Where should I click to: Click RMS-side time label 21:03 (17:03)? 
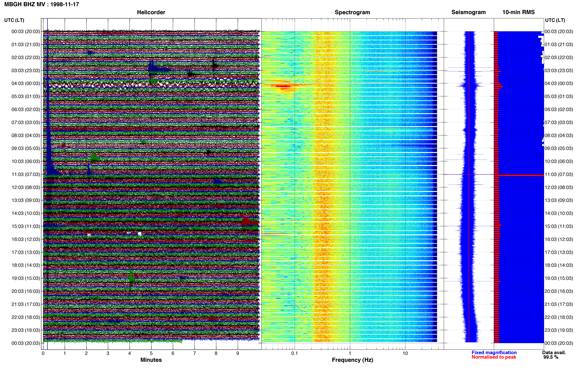point(559,304)
